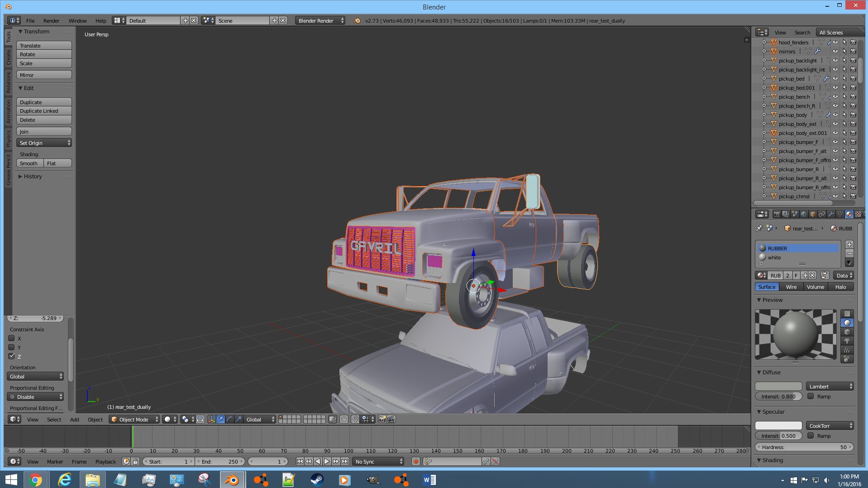This screenshot has height=488, width=868.
Task: Toggle automatic keyframe record button
Action: click(416, 461)
